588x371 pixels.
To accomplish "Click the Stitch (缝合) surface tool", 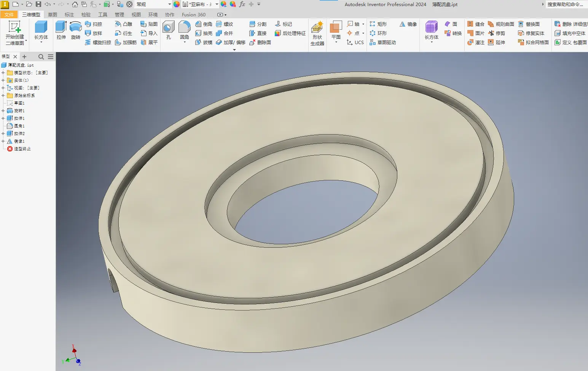I will coord(476,24).
